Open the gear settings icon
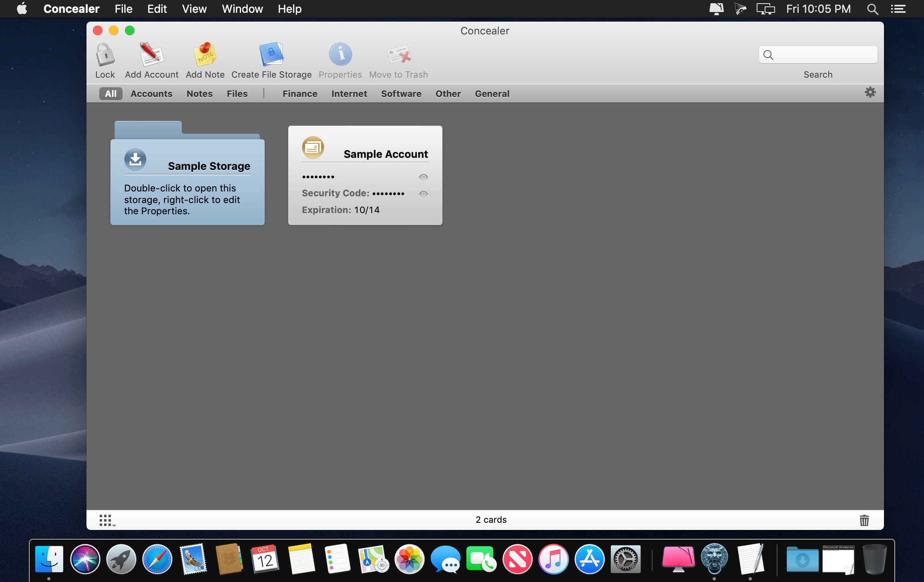 click(x=870, y=92)
